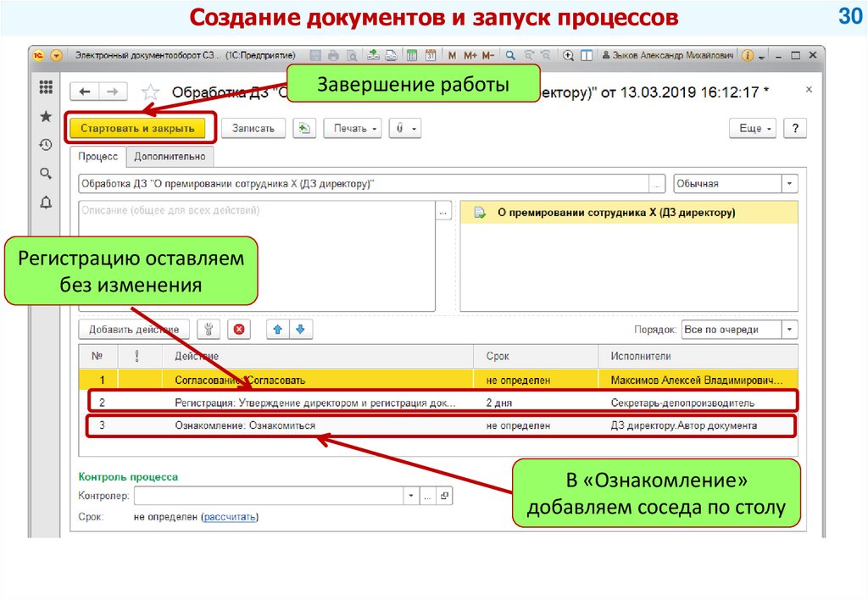This screenshot has height=600, width=868.
Task: Click user name Зыков Александр Михайлович
Action: pos(672,55)
